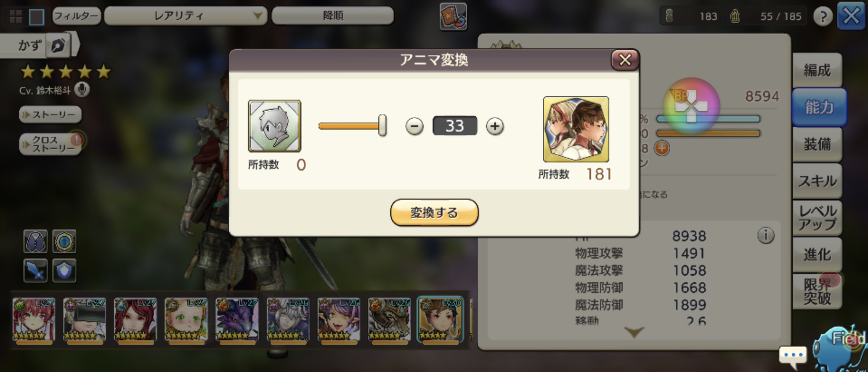Switch to grid view icon

point(15,16)
